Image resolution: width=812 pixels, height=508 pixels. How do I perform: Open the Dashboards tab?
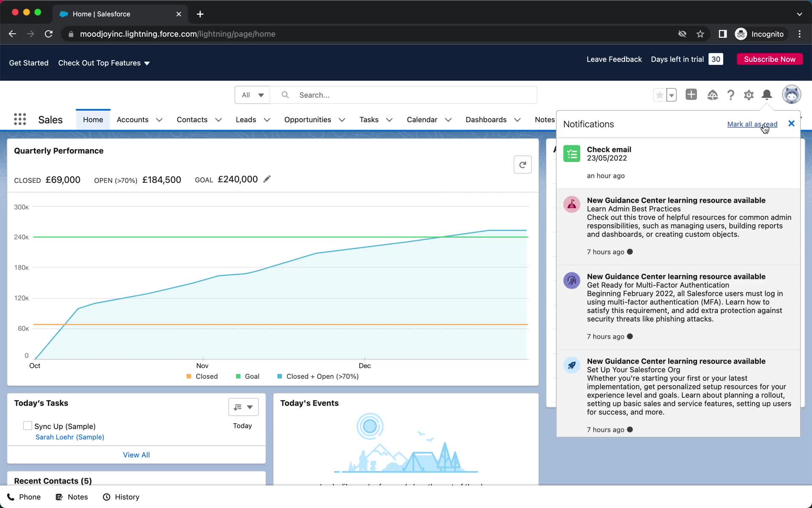pos(486,120)
